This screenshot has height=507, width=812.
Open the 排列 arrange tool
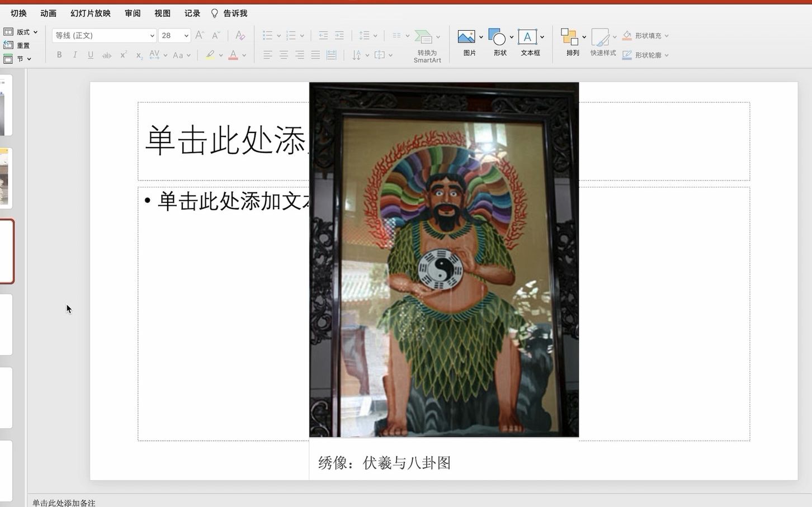pos(570,37)
